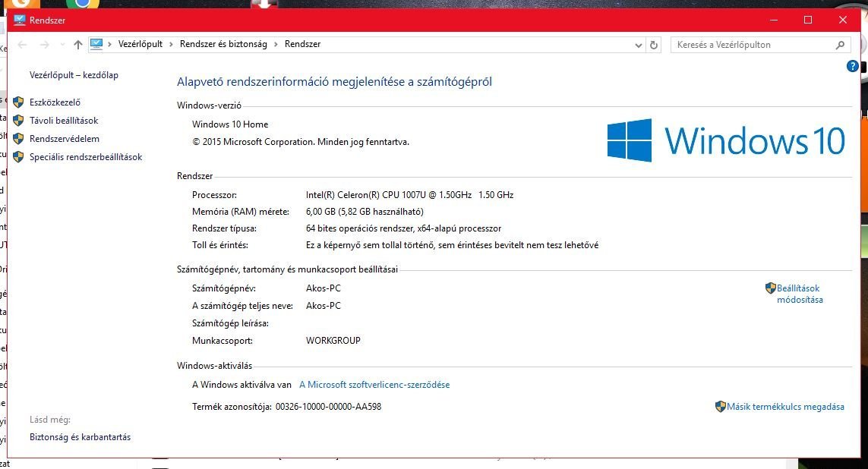868x469 pixels.
Task: Click the product ID 00326-10000-00000-AA598
Action: click(328, 407)
